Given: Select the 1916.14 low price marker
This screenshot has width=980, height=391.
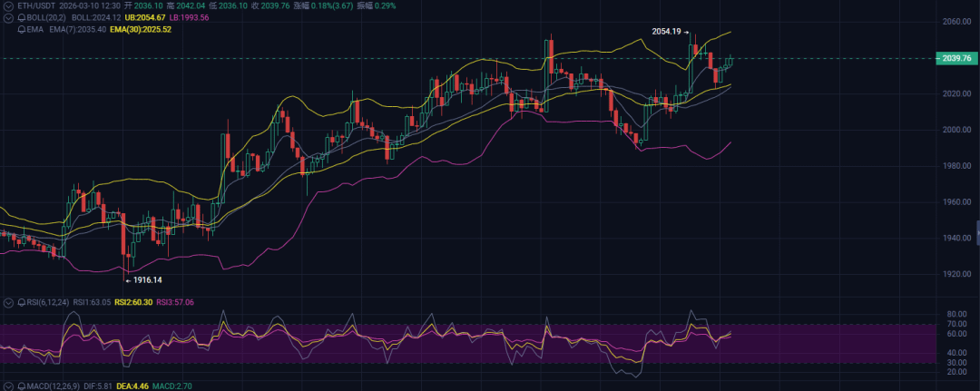Looking at the screenshot, I should [148, 280].
